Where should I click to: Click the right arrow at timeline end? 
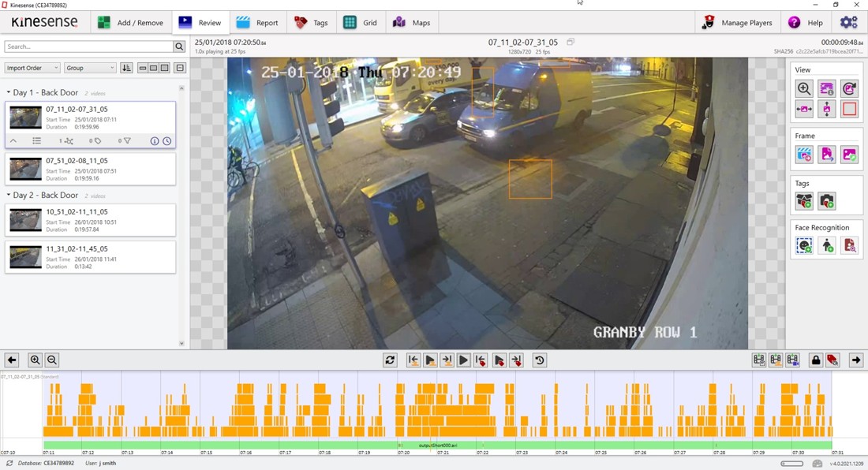pos(856,360)
